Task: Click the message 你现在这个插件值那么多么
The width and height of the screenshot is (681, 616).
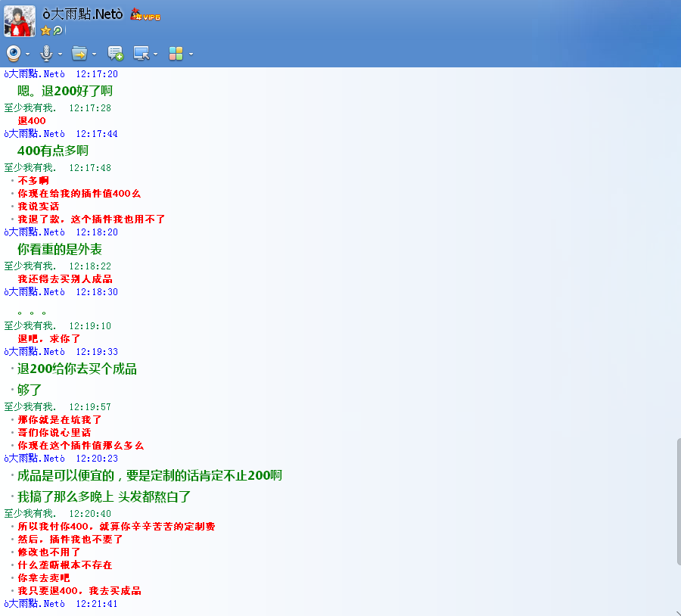Action: (81, 445)
